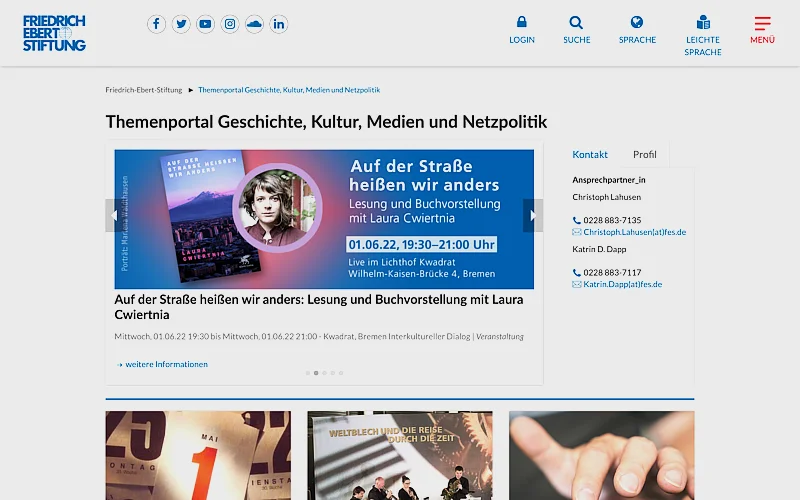Open the Sprache language selector
This screenshot has height=500, width=800.
click(637, 23)
